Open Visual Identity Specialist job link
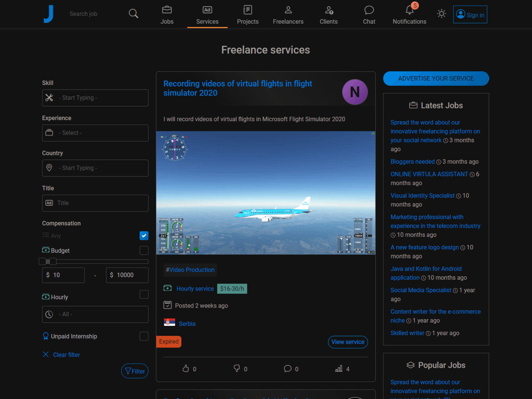The image size is (532, 399). 423,196
